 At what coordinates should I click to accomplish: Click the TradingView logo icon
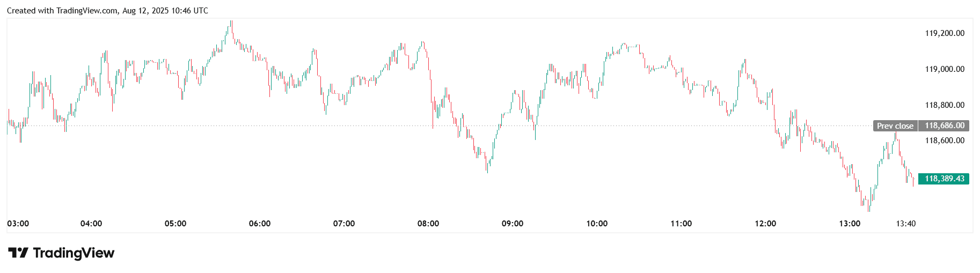tap(18, 253)
